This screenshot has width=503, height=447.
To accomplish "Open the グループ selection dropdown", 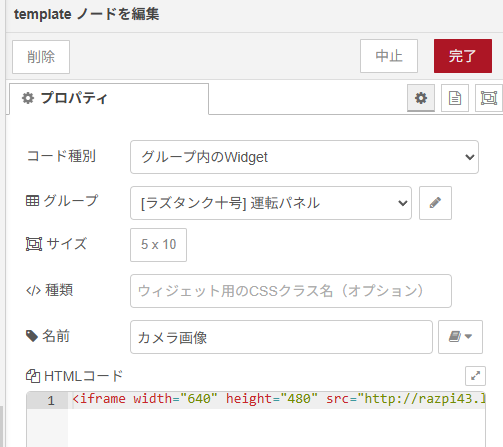I will 271,203.
